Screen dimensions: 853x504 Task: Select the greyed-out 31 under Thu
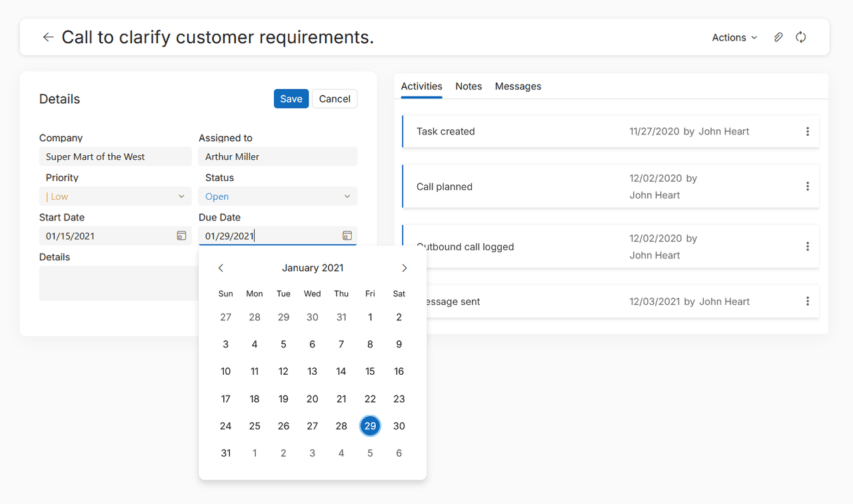pos(341,317)
